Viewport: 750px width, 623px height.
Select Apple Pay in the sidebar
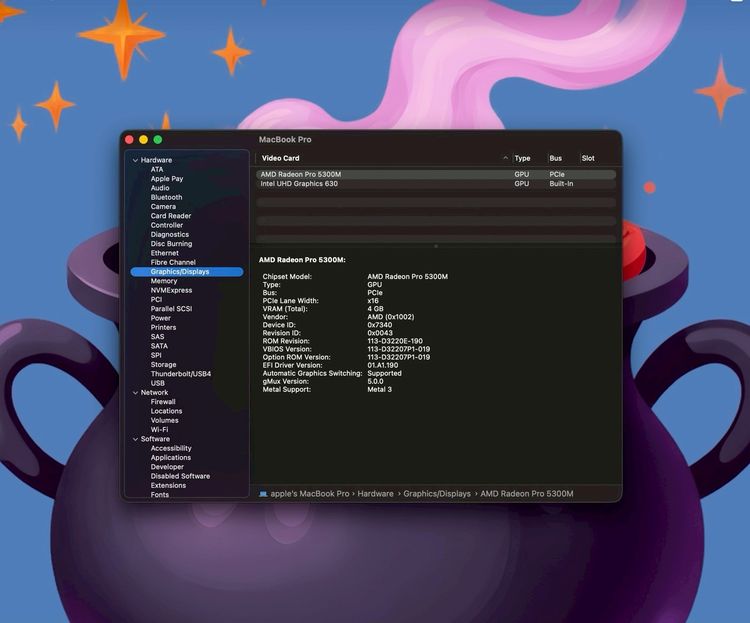pos(167,178)
